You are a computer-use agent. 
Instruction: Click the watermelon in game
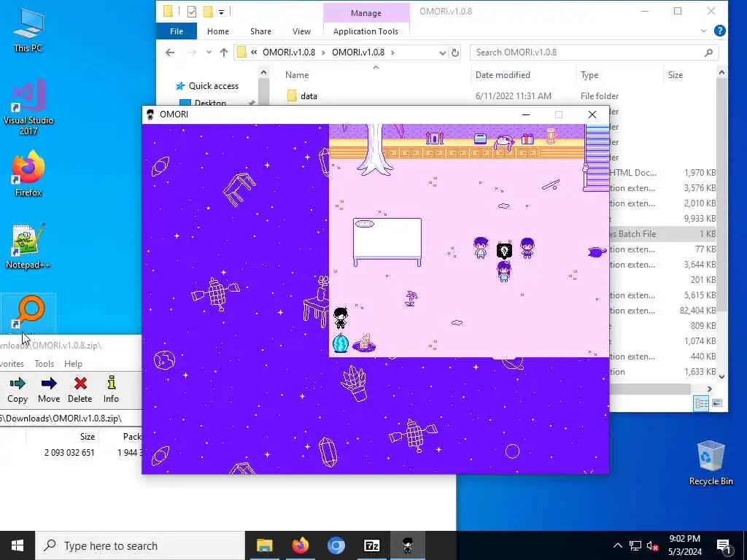(x=340, y=343)
